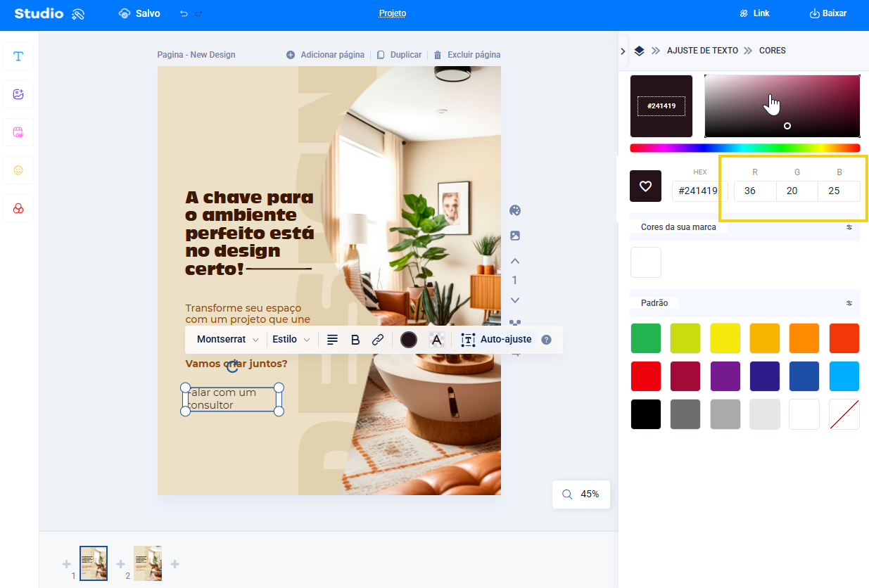Screen dimensions: 869x588
Task: Click the Link share button
Action: [754, 13]
